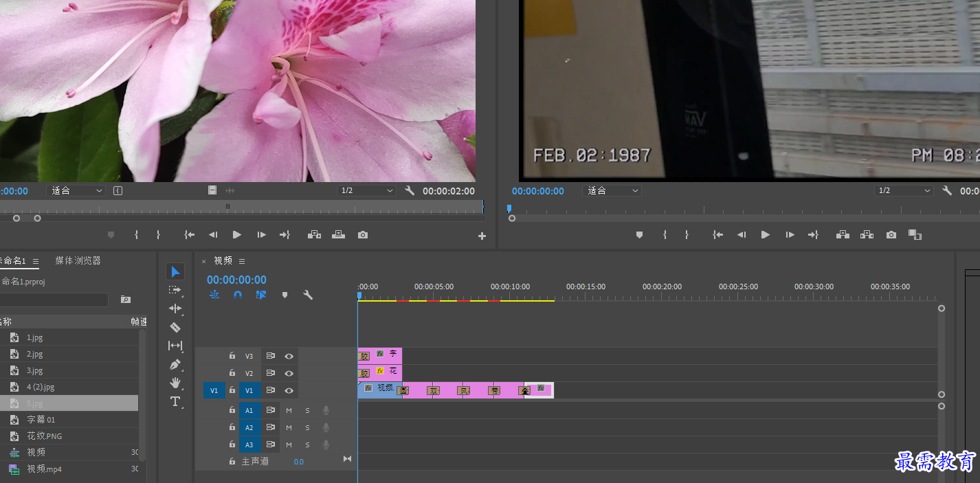Open Source monitor button editor plus
Viewport: 980px width, 483px height.
pyautogui.click(x=482, y=236)
